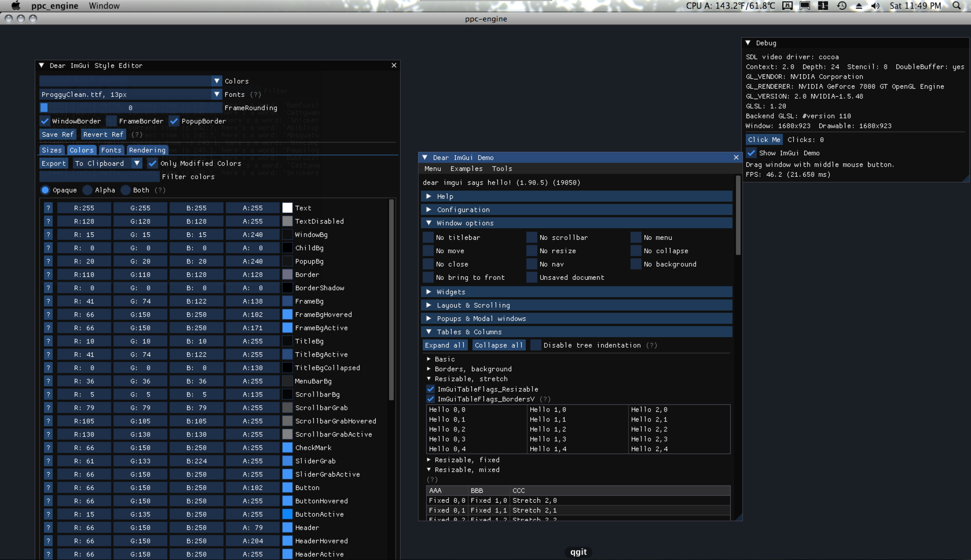Open the volume control in menu bar
Image resolution: width=971 pixels, height=560 pixels.
[875, 6]
